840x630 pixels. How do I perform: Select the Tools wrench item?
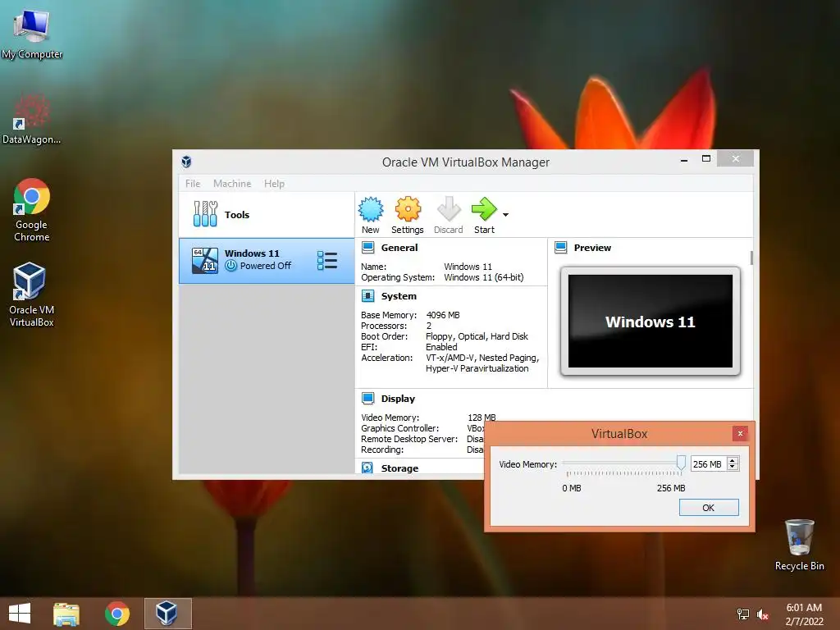click(267, 215)
